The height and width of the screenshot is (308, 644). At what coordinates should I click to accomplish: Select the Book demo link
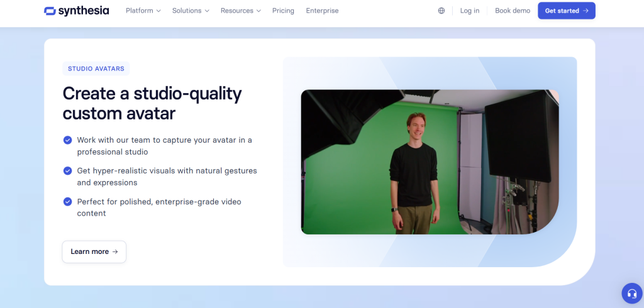coord(512,11)
